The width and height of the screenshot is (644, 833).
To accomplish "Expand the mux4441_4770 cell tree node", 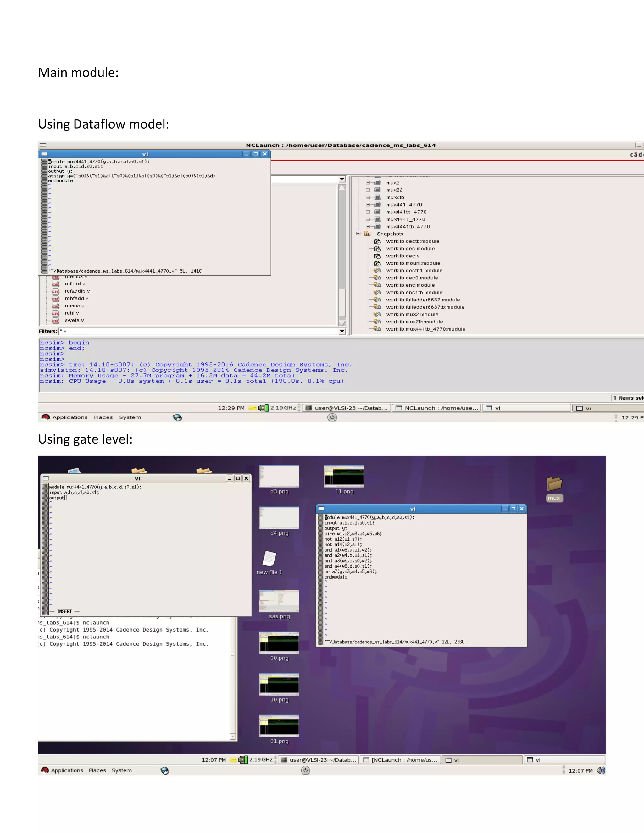I will (368, 219).
